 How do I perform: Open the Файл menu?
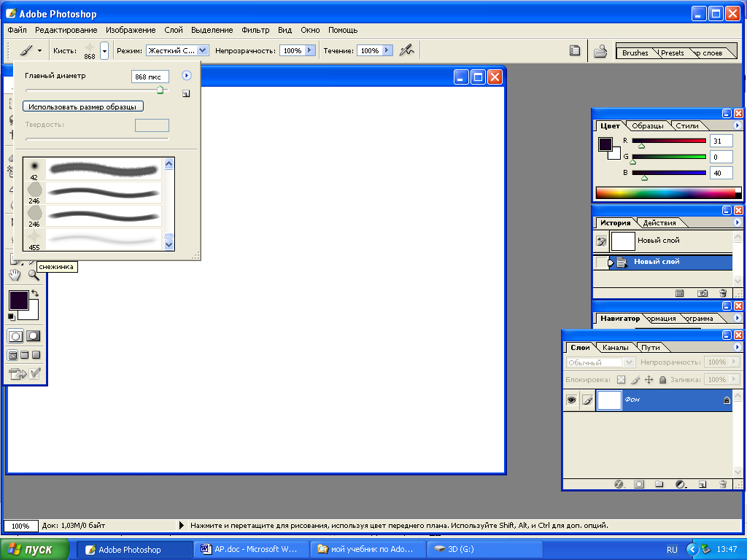click(x=18, y=30)
